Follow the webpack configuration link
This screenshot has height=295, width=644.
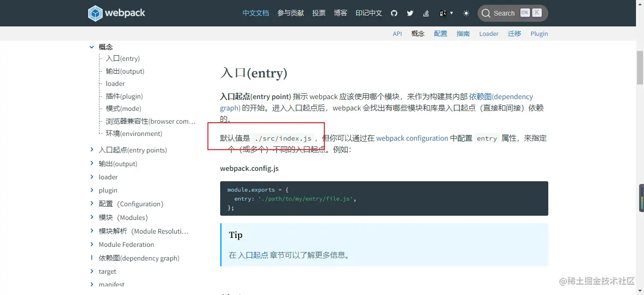click(412, 138)
